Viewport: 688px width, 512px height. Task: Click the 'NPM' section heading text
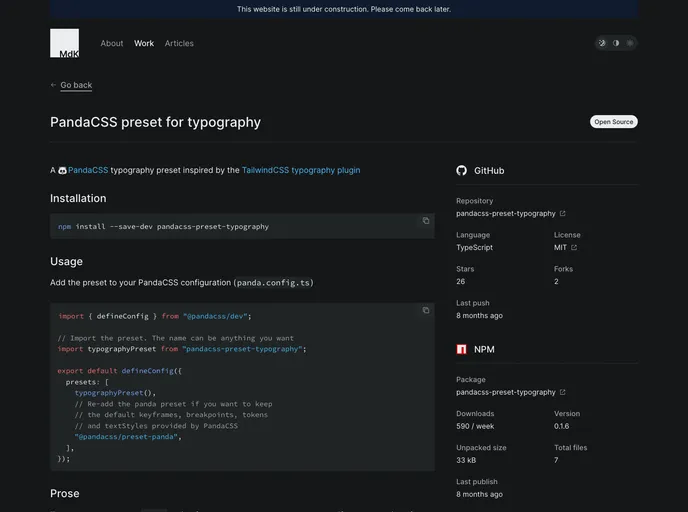coord(484,349)
